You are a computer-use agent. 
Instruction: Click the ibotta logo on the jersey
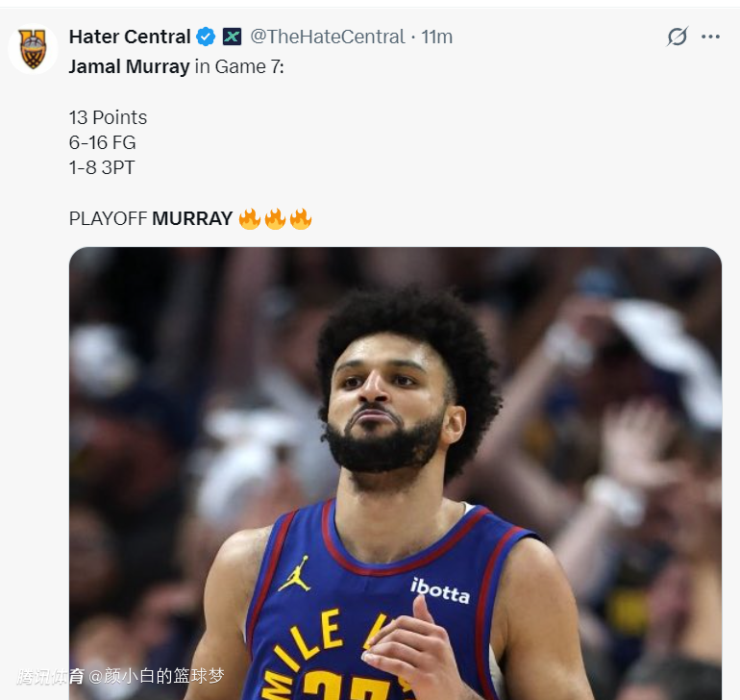click(440, 589)
